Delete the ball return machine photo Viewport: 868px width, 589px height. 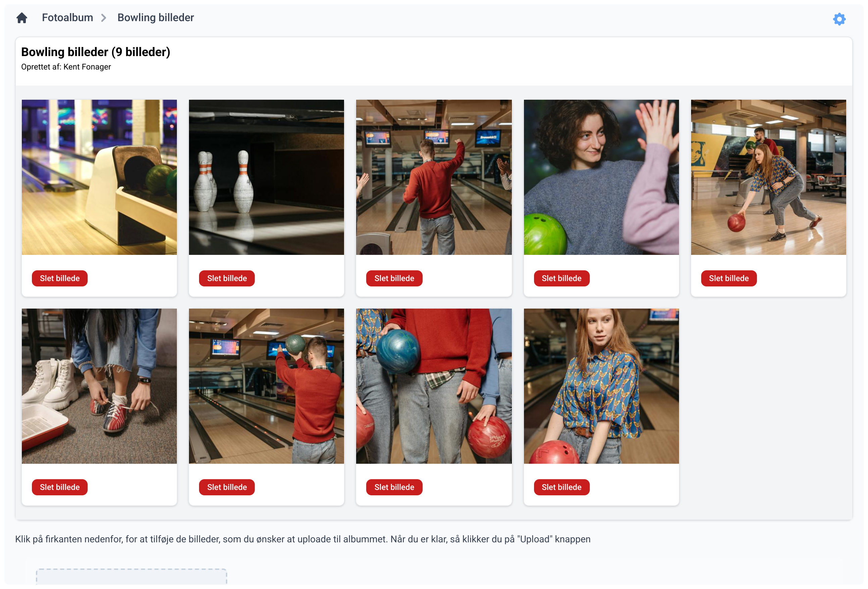[x=59, y=278]
